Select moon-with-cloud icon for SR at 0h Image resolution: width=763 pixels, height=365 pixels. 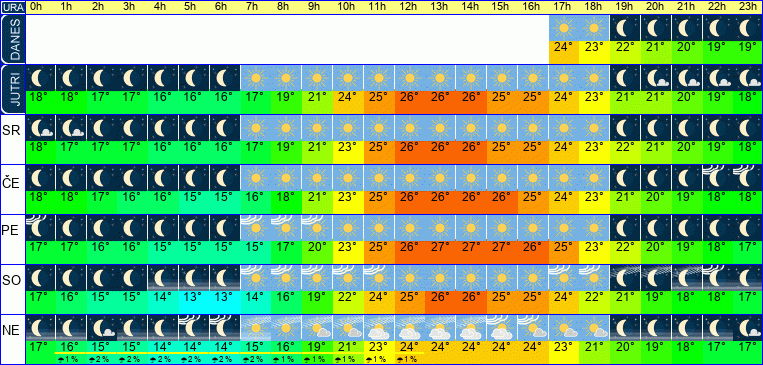point(40,128)
